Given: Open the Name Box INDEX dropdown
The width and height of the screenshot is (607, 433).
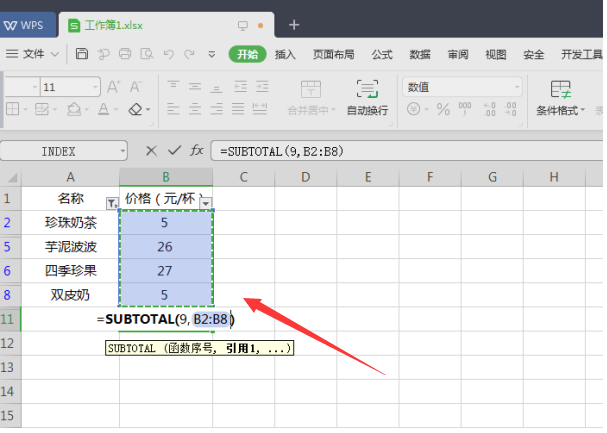Looking at the screenshot, I should pyautogui.click(x=122, y=151).
